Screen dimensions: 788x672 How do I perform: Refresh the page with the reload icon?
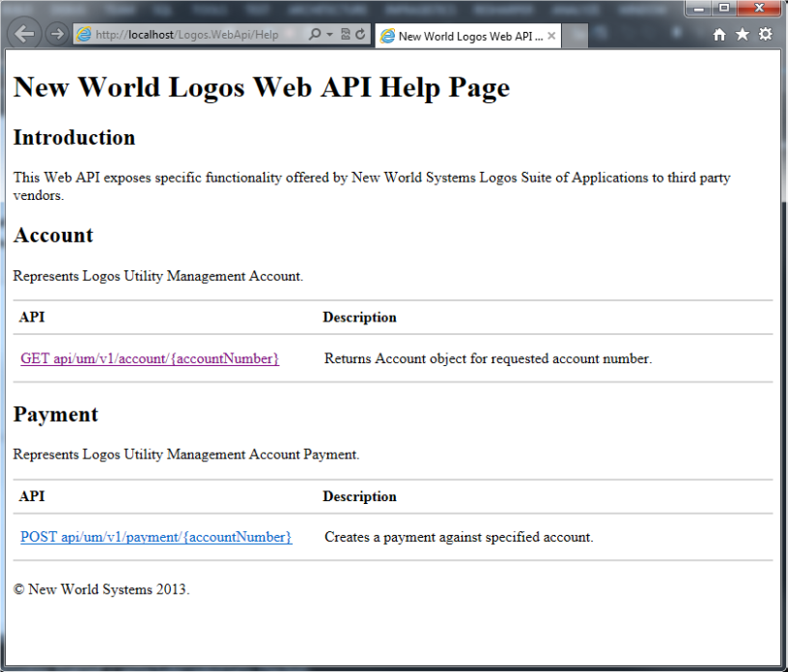click(361, 35)
